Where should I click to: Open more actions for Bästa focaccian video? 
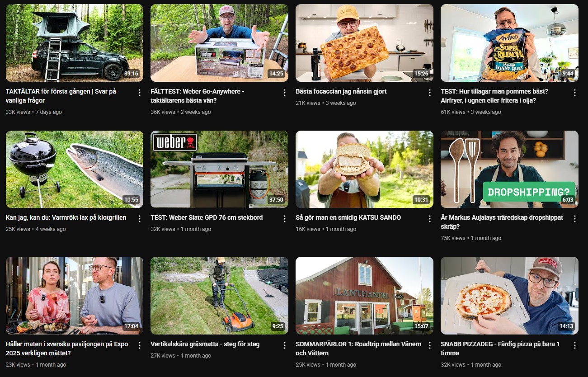(x=430, y=93)
